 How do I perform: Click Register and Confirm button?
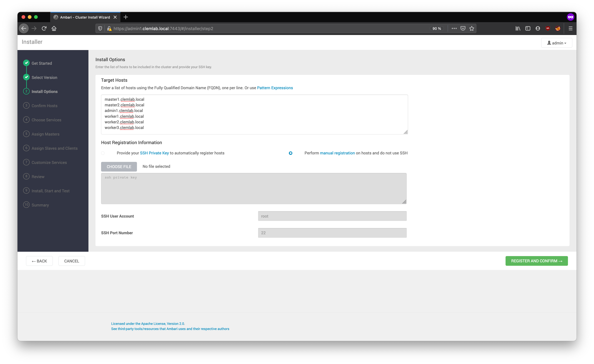point(536,261)
